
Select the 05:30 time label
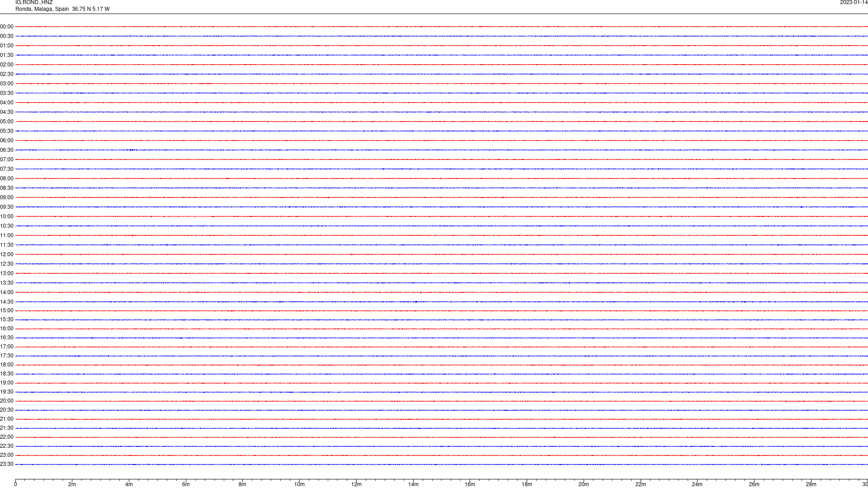click(x=7, y=131)
